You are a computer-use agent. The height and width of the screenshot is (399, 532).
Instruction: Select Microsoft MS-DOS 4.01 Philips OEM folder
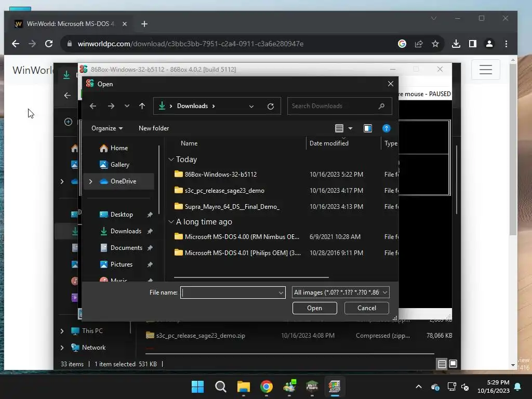point(243,253)
